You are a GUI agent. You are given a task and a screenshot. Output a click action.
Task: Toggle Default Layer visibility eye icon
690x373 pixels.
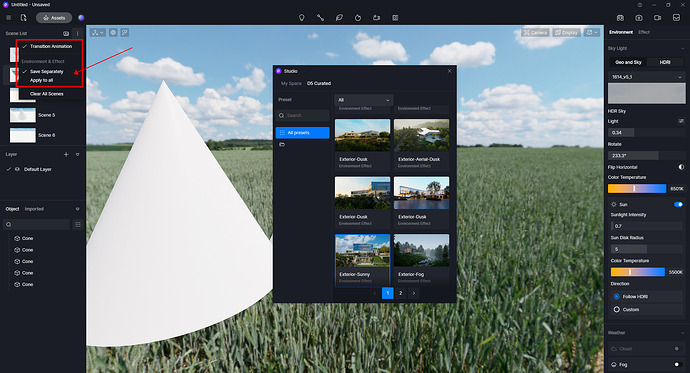(17, 169)
